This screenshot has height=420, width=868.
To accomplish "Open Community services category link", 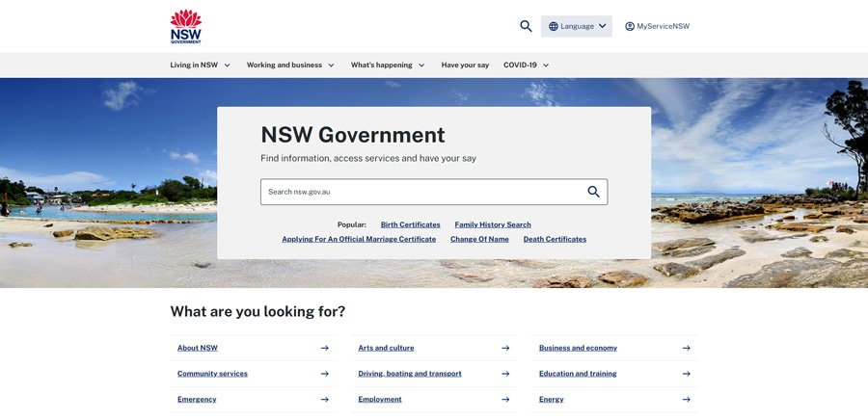I will click(x=212, y=374).
